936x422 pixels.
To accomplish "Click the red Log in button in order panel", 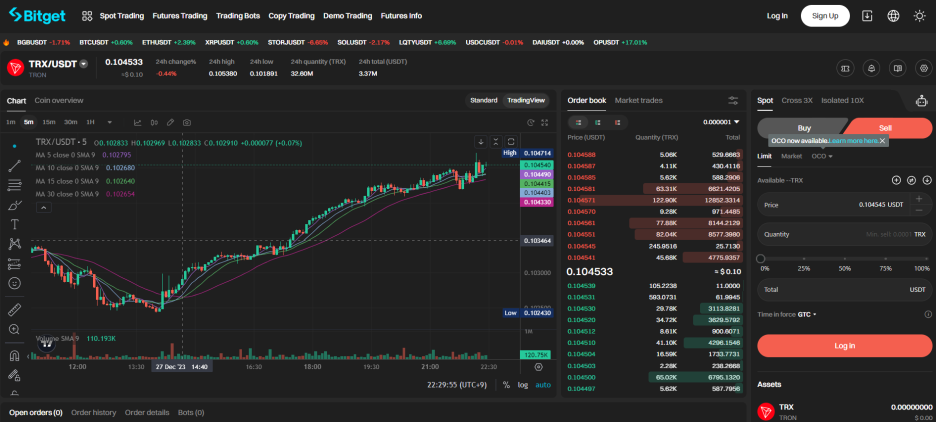I will point(844,346).
